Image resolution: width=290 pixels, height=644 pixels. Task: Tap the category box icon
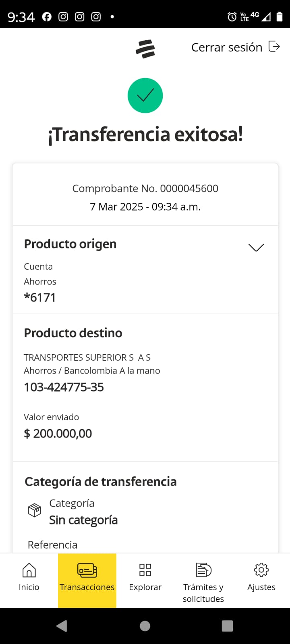35,510
